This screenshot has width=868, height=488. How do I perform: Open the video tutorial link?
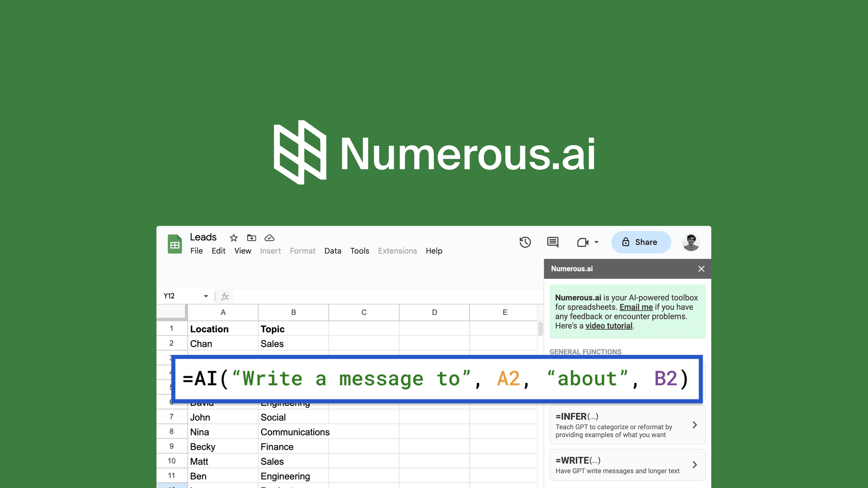coord(608,325)
